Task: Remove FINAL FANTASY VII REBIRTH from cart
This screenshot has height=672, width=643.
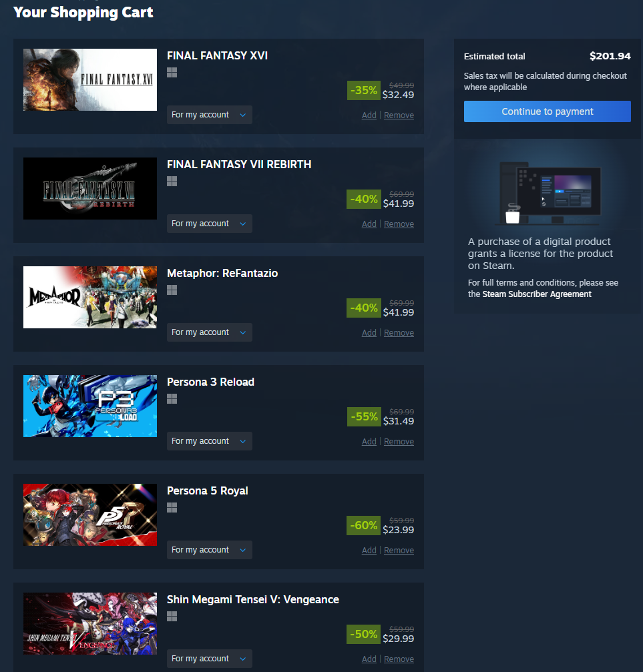Action: point(399,224)
